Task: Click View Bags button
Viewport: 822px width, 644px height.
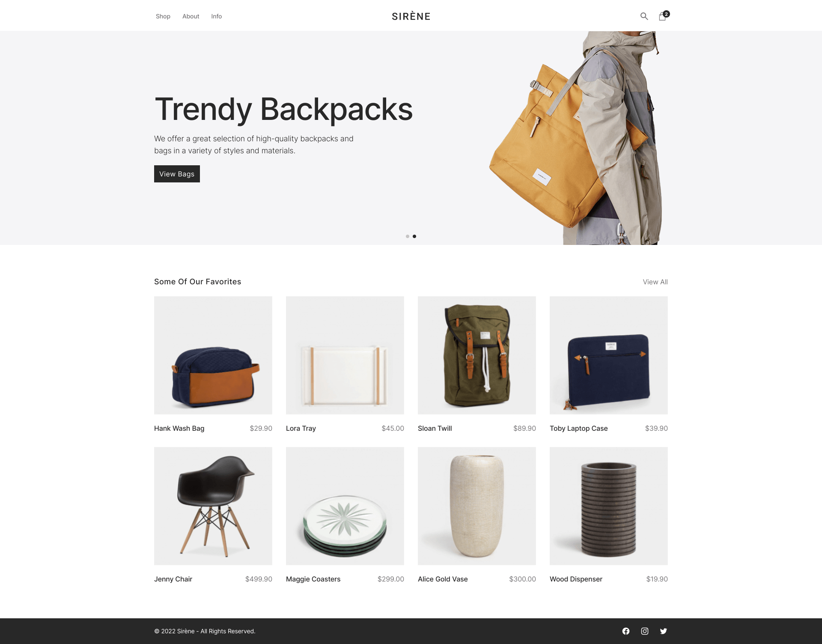Action: (177, 174)
